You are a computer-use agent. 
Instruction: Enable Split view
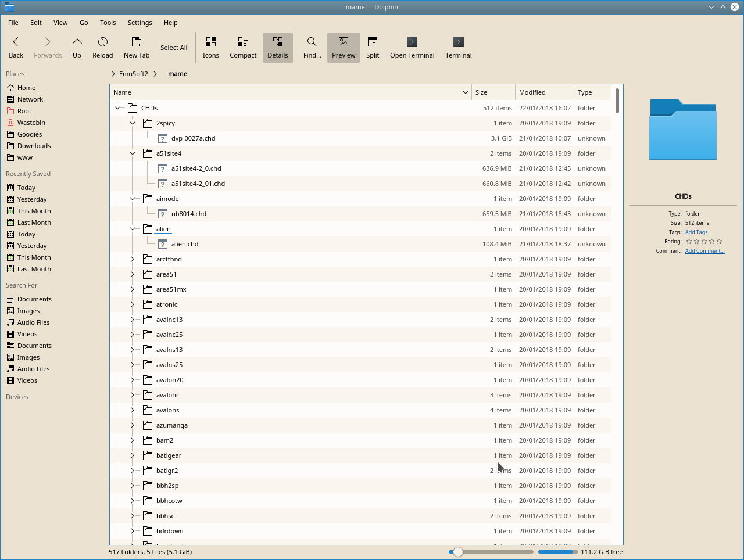pyautogui.click(x=373, y=46)
